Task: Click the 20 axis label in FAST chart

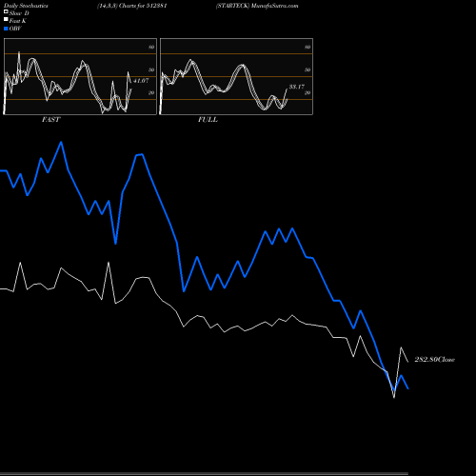Action: [151, 92]
